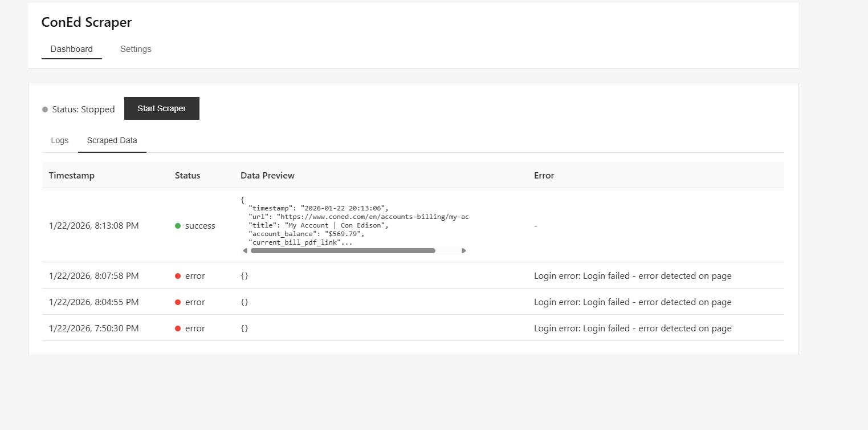The width and height of the screenshot is (868, 430).
Task: Click the right scroll arrow in data preview
Action: pos(464,250)
